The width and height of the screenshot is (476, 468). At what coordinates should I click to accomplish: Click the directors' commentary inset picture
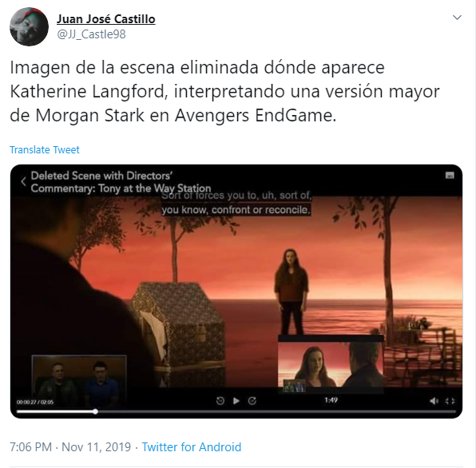coord(79,382)
